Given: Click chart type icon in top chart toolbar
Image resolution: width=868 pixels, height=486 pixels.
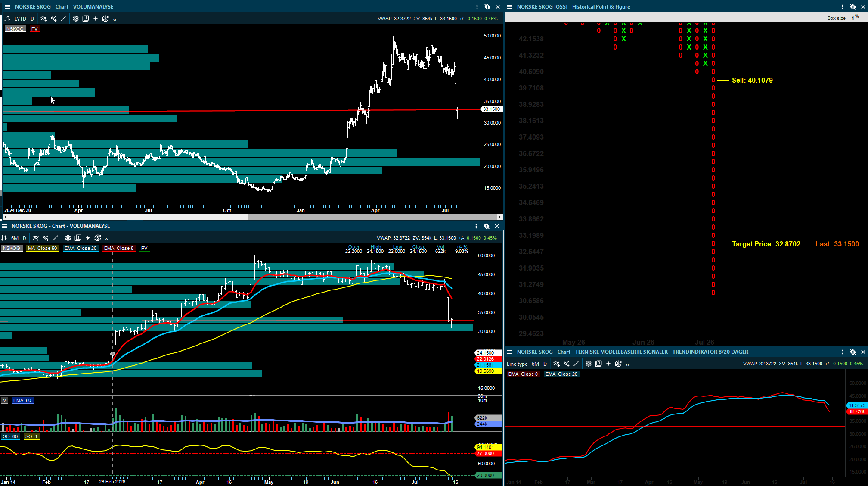Looking at the screenshot, I should [7, 19].
